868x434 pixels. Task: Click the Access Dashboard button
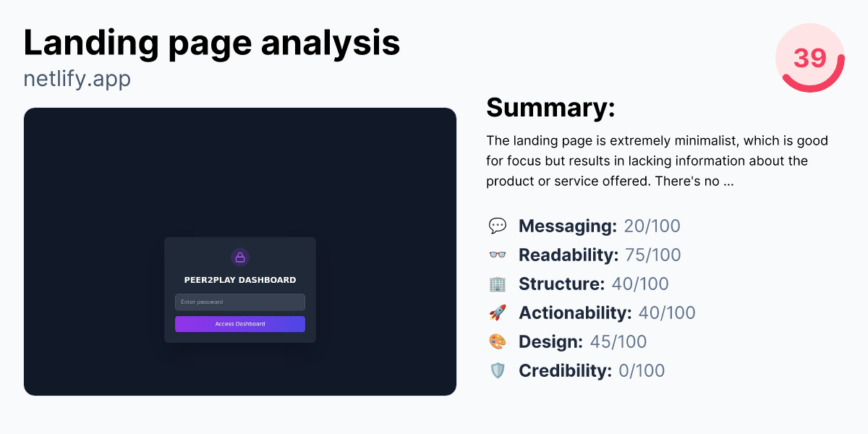pyautogui.click(x=240, y=323)
